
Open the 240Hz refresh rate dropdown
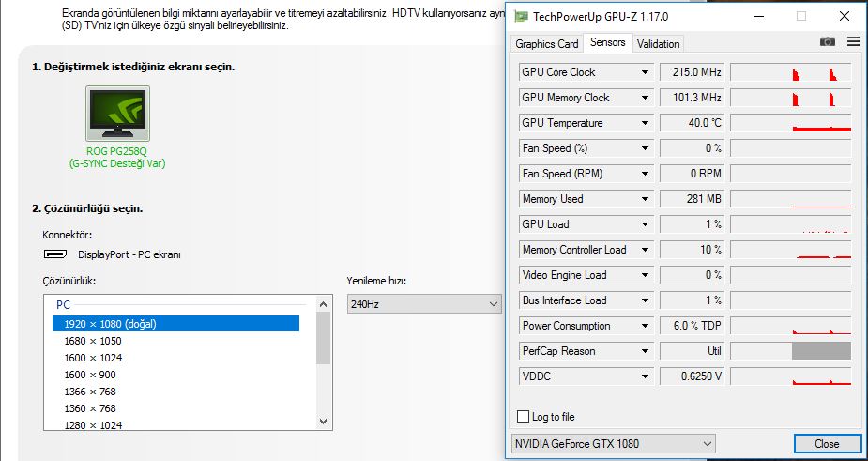424,303
